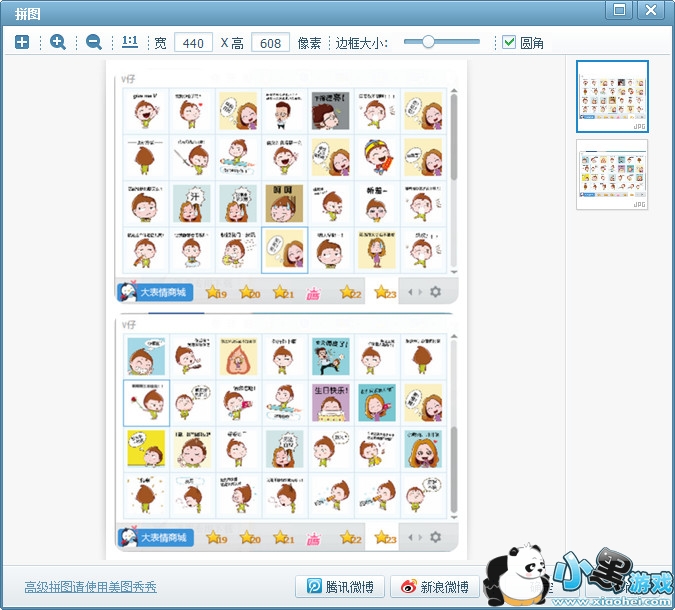Click the 下雨也要嗨 gray sticker in upper grid
The height and width of the screenshot is (610, 675).
[x=331, y=111]
